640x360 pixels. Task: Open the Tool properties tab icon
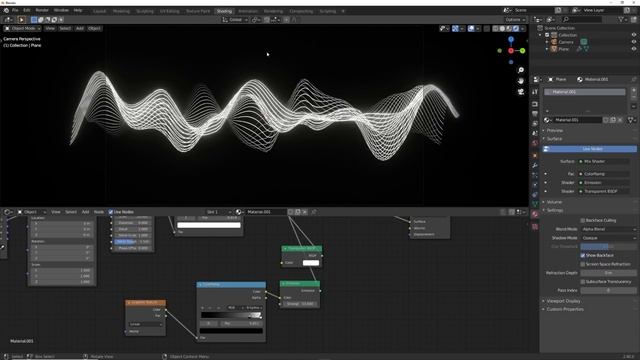pyautogui.click(x=535, y=93)
